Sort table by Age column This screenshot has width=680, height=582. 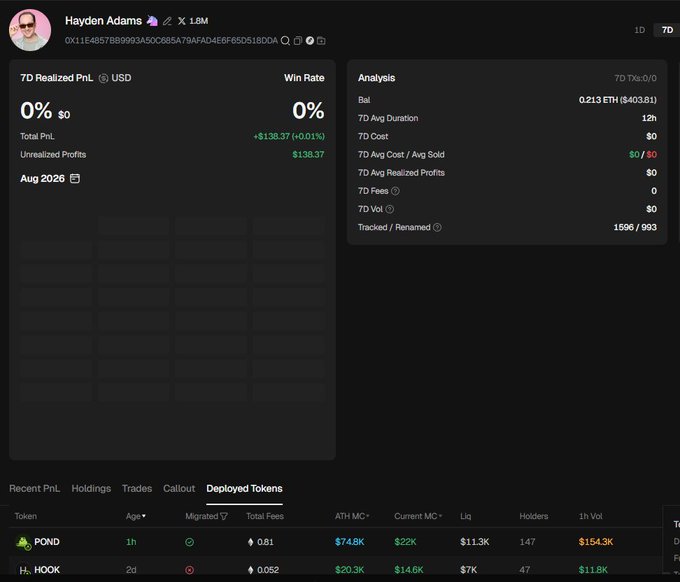pyautogui.click(x=136, y=516)
